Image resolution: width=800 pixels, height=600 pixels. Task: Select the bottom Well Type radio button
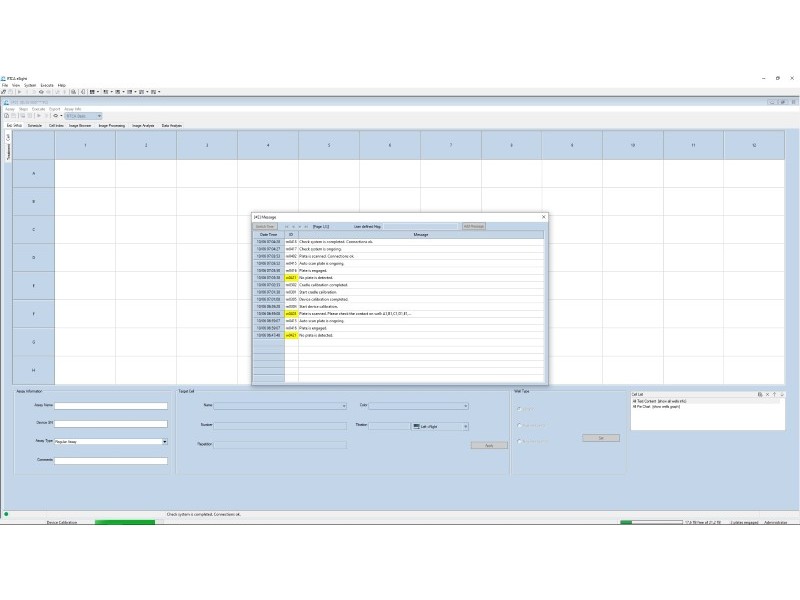[x=519, y=441]
